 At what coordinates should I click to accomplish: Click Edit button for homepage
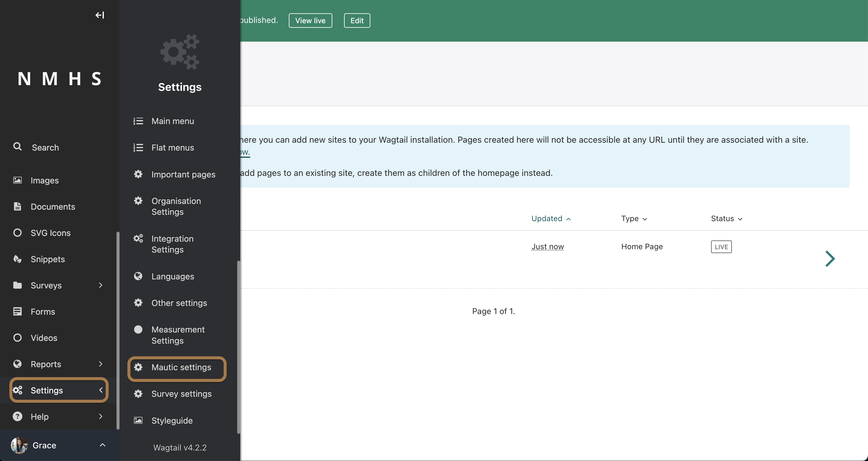click(357, 20)
